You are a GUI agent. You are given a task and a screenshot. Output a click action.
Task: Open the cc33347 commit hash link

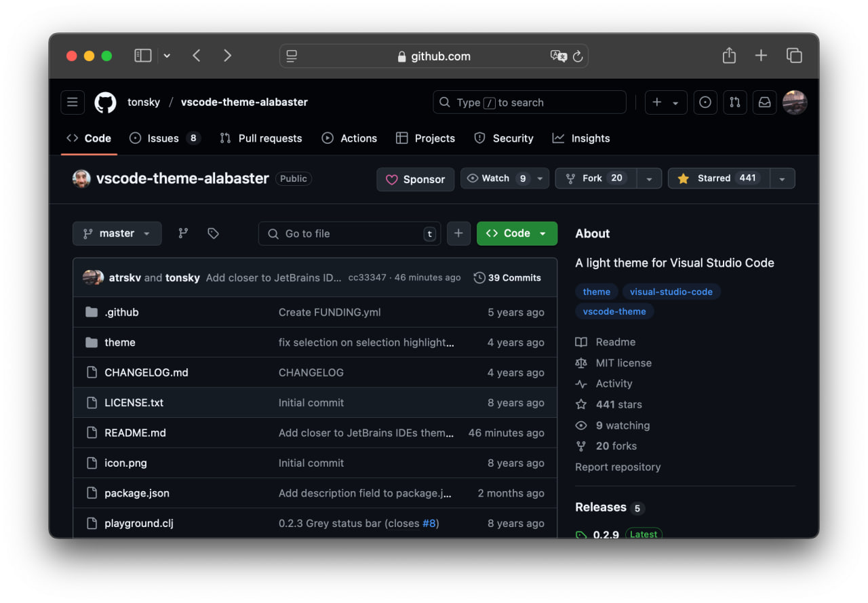click(367, 277)
